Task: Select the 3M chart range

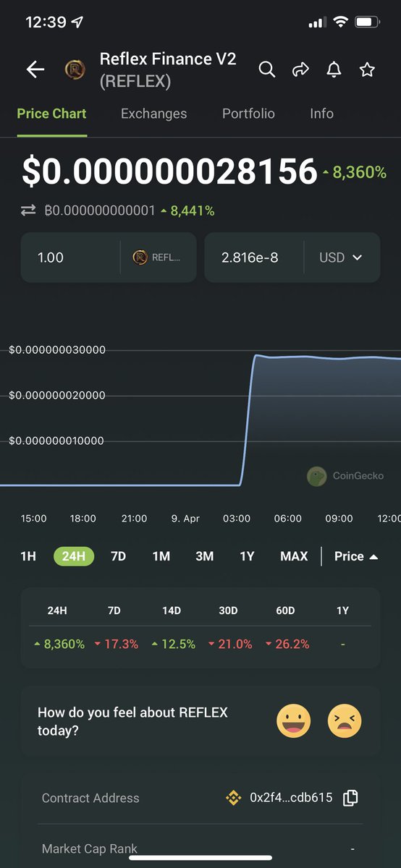Action: [x=204, y=556]
